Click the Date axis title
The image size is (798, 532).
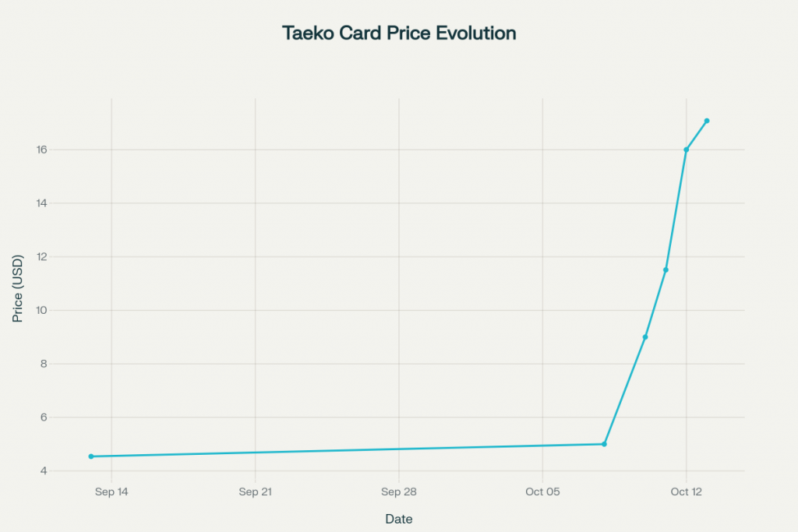(x=399, y=519)
